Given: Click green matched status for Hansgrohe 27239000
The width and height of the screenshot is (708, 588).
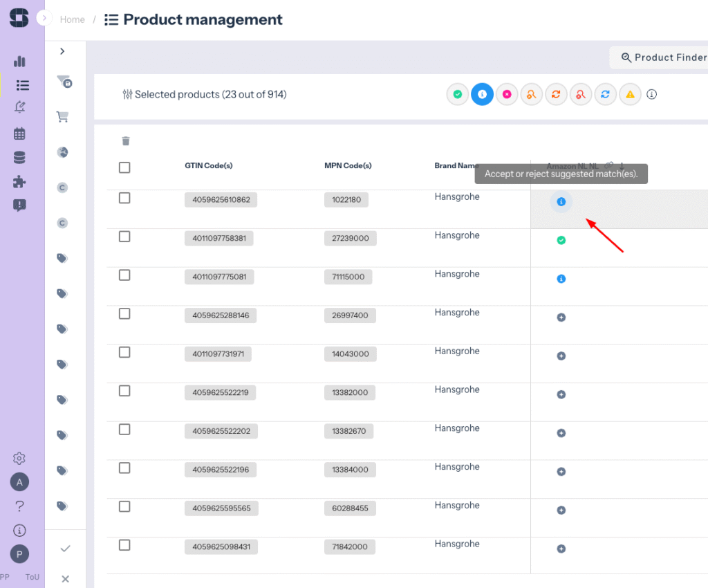Looking at the screenshot, I should tap(561, 240).
